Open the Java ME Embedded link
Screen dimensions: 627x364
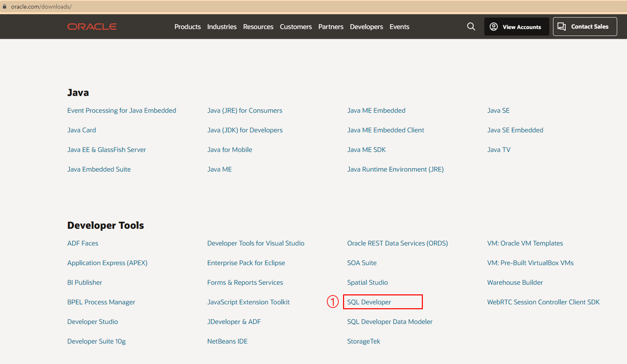(376, 111)
